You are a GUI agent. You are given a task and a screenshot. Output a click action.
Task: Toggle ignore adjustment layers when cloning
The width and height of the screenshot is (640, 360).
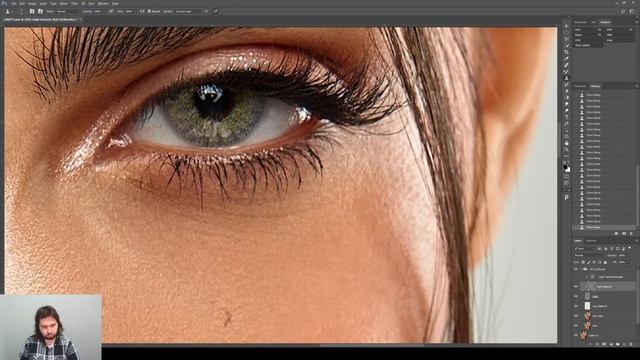coord(206,11)
